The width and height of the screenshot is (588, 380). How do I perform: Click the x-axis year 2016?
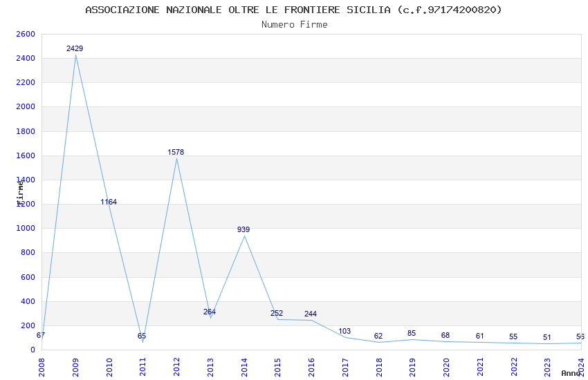(x=311, y=367)
